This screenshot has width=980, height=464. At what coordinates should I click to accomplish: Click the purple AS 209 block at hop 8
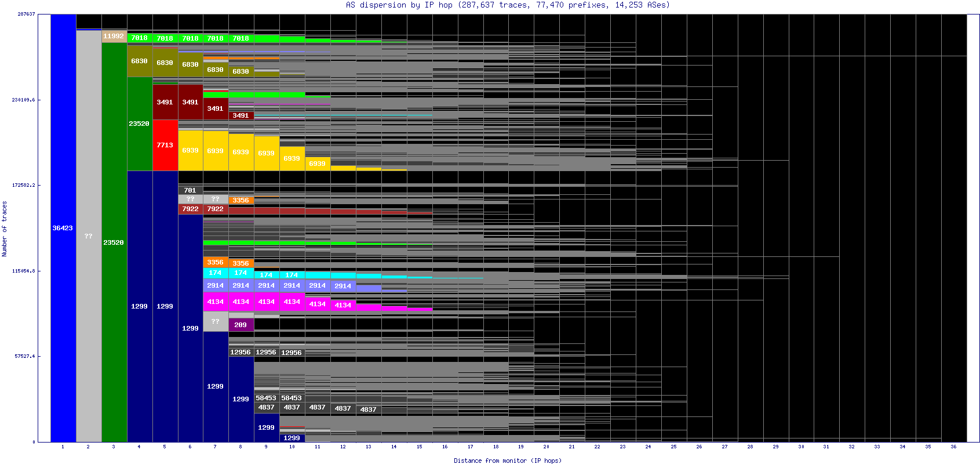(241, 325)
